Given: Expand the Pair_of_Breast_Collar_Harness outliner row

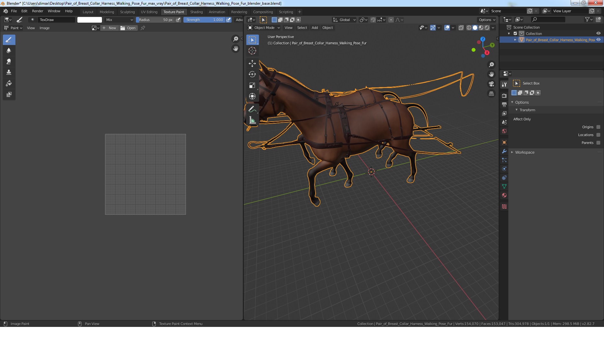Looking at the screenshot, I should coord(515,40).
